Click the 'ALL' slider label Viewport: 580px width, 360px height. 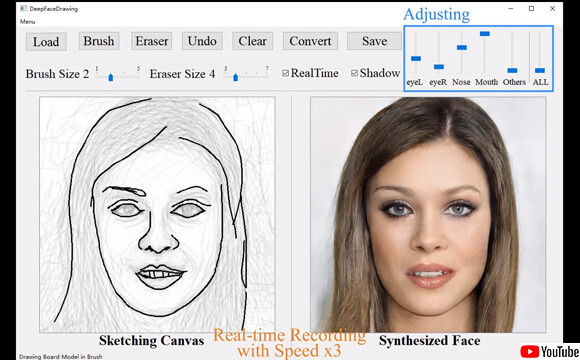[540, 82]
